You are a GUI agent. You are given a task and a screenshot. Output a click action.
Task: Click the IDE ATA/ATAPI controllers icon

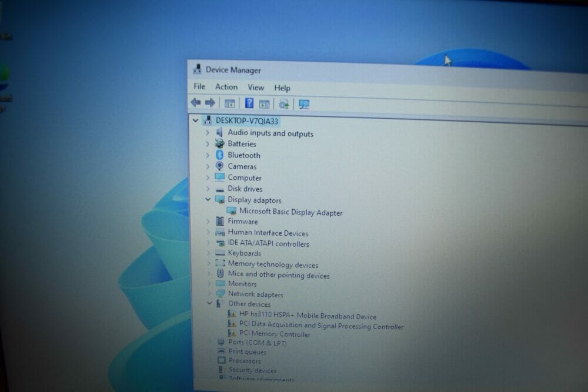220,243
